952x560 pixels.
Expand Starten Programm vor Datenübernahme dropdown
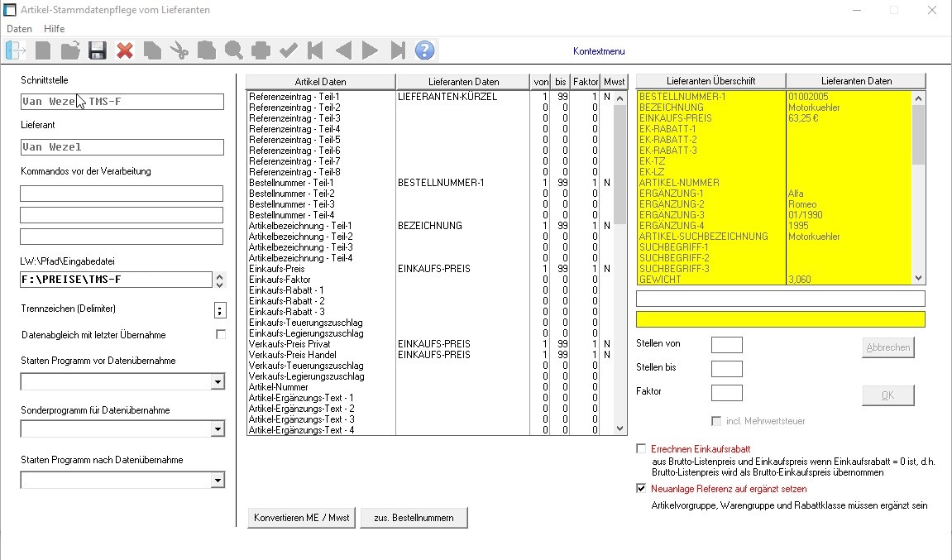pos(218,382)
